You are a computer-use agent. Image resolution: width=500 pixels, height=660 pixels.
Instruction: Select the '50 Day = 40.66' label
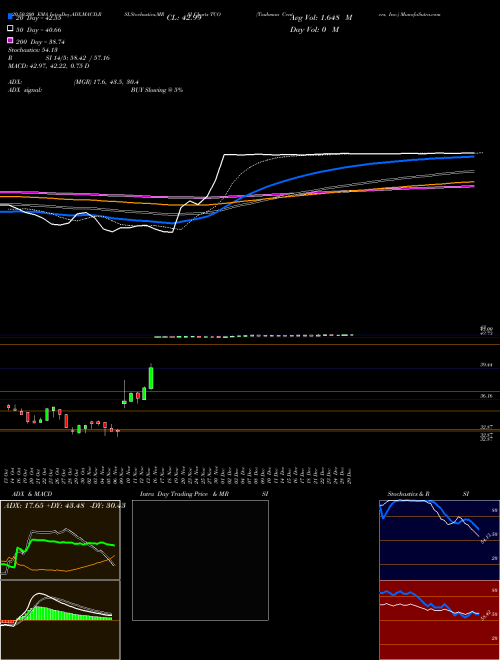click(x=39, y=30)
